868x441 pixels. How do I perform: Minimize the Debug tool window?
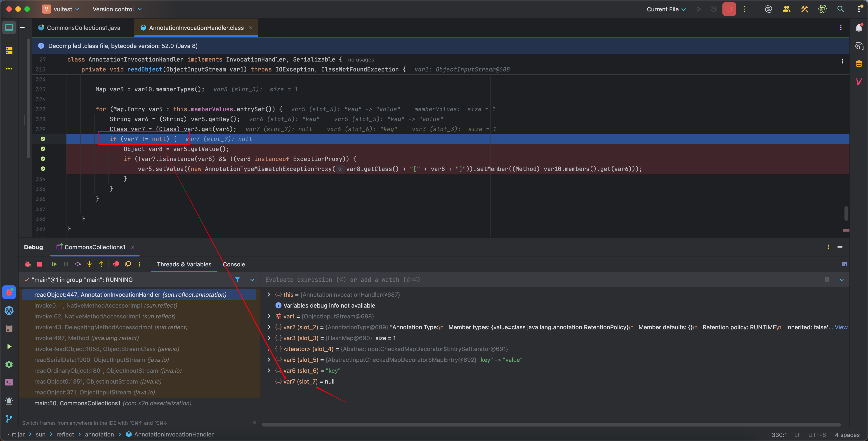coord(840,247)
